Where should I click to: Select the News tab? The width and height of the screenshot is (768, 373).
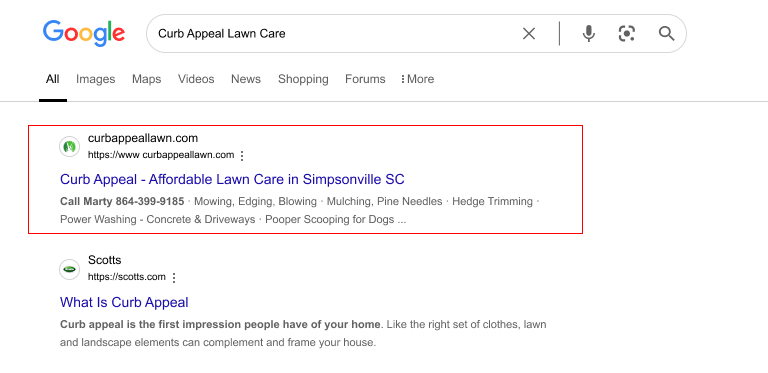click(x=246, y=79)
